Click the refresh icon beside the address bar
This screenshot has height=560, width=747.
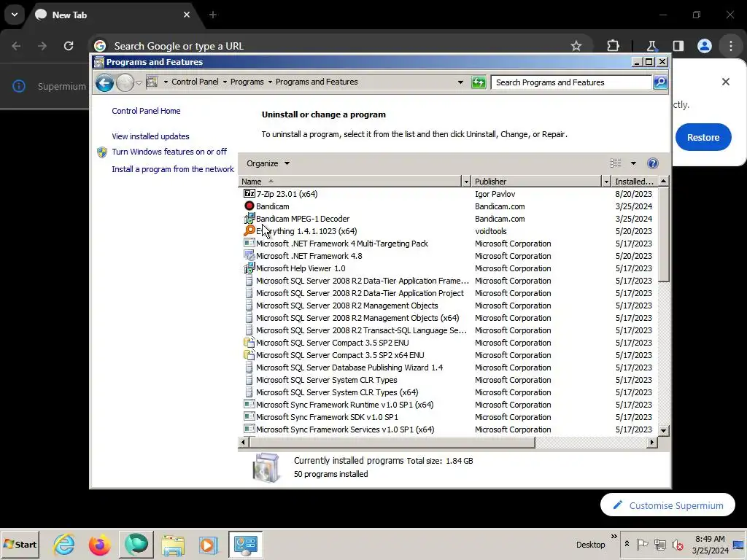pos(479,82)
